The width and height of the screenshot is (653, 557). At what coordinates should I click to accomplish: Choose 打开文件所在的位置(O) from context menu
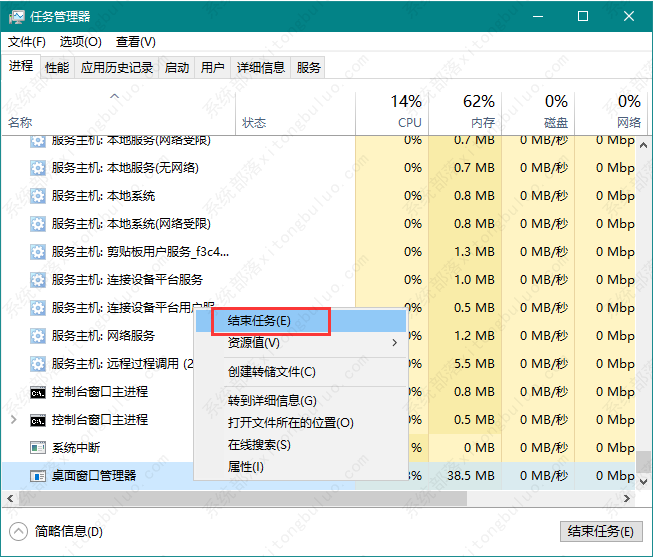[x=291, y=423]
